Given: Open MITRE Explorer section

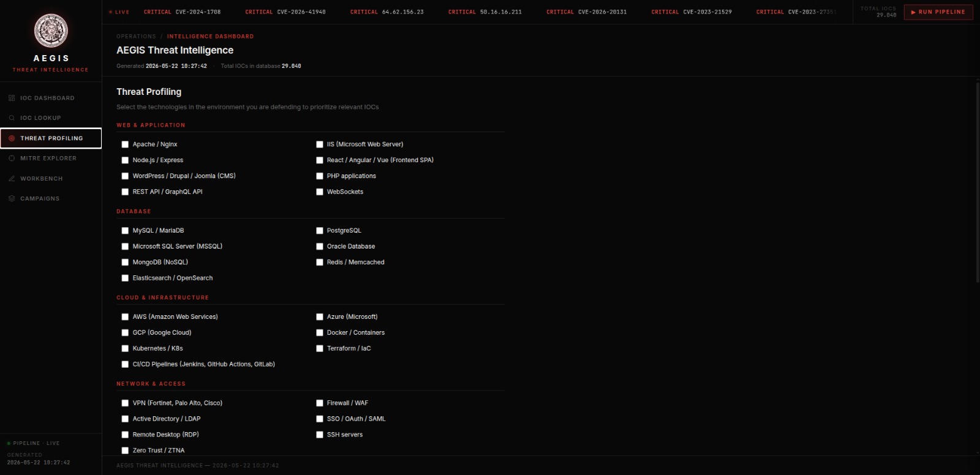Looking at the screenshot, I should click(51, 159).
